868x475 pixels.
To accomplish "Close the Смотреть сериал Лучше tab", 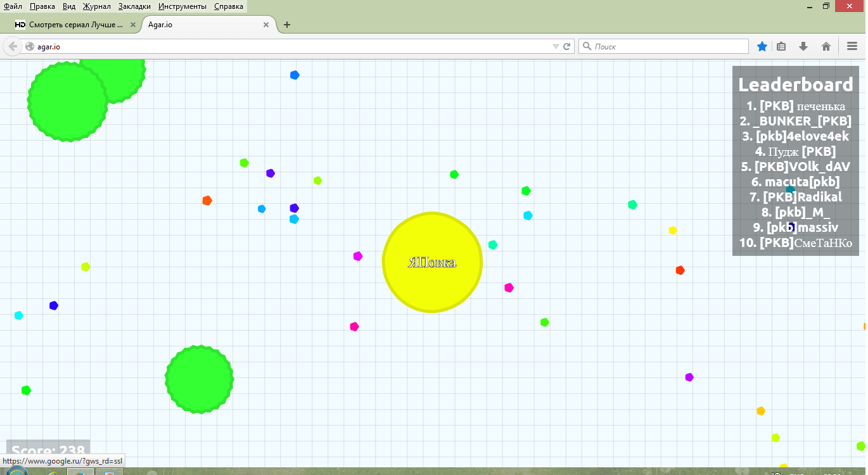I will coord(133,25).
